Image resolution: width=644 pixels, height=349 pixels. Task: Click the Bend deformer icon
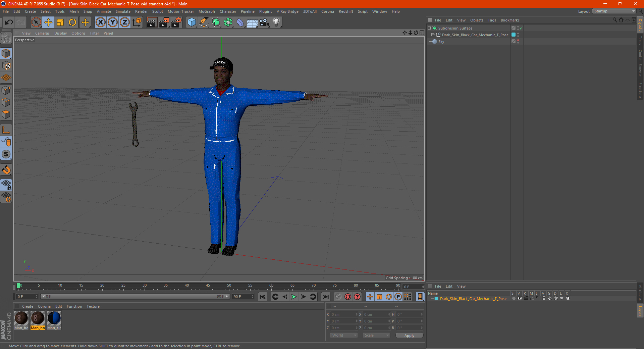240,22
